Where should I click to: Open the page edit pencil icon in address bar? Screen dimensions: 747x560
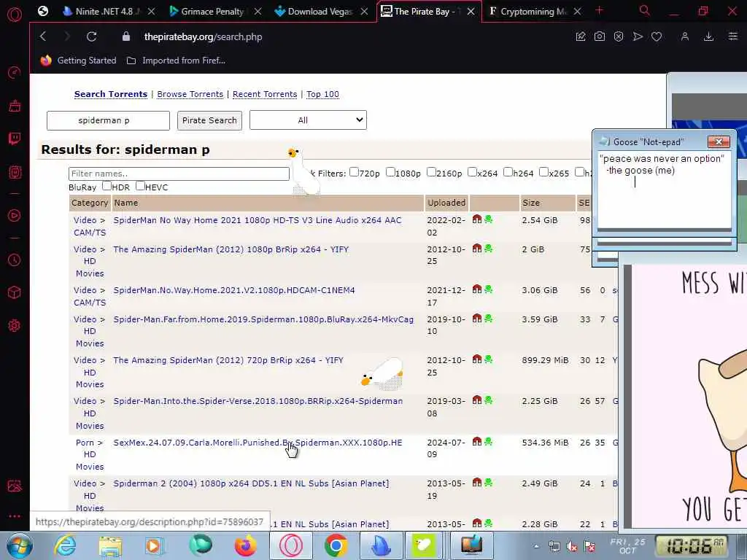coord(580,36)
